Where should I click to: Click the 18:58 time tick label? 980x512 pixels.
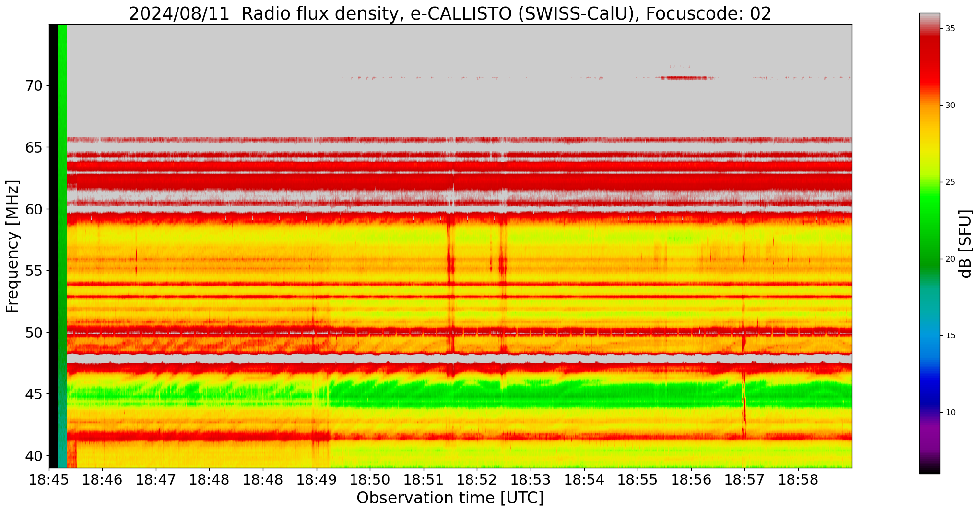(x=798, y=479)
